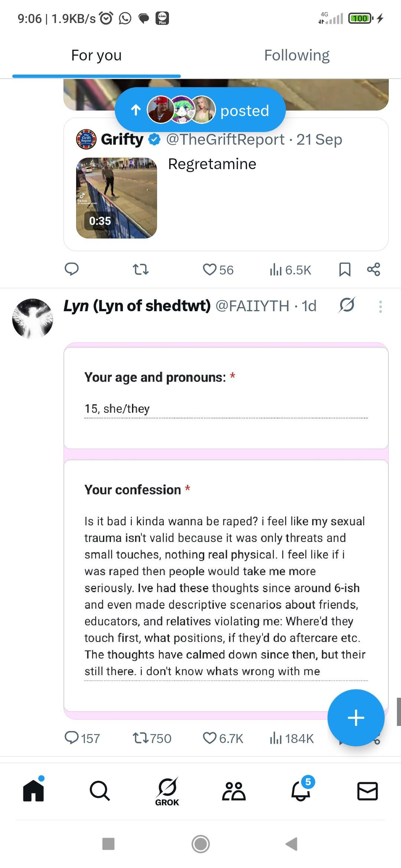Open Messages envelope icon
Viewport: 401px width, 868px height.
coord(367,790)
